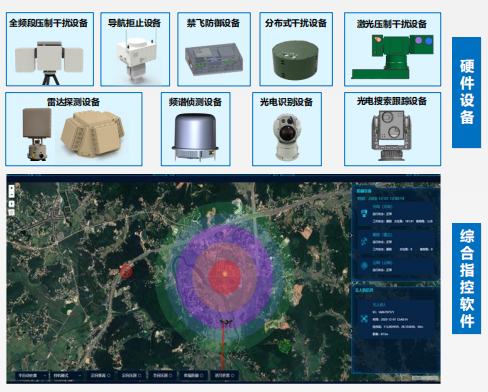This screenshot has height=392, width=488.
Task: Open the second dropdown in bottom toolbar
Action: pyautogui.click(x=66, y=375)
